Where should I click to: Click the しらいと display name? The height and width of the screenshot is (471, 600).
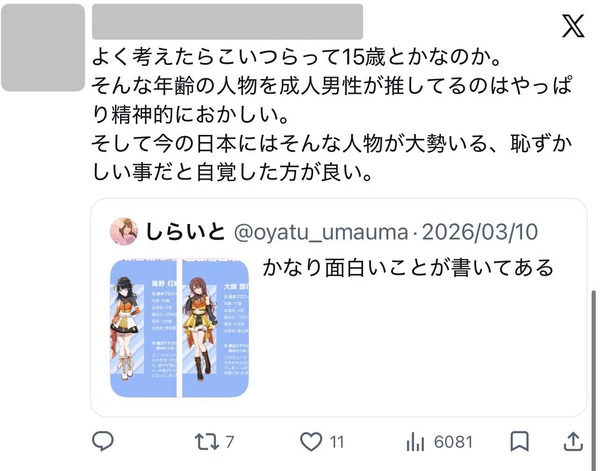(x=185, y=231)
